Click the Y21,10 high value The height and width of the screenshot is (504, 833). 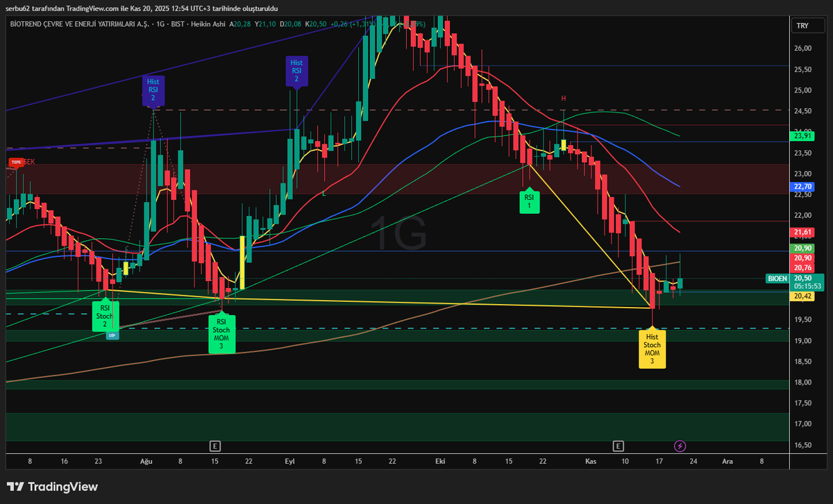(x=266, y=24)
